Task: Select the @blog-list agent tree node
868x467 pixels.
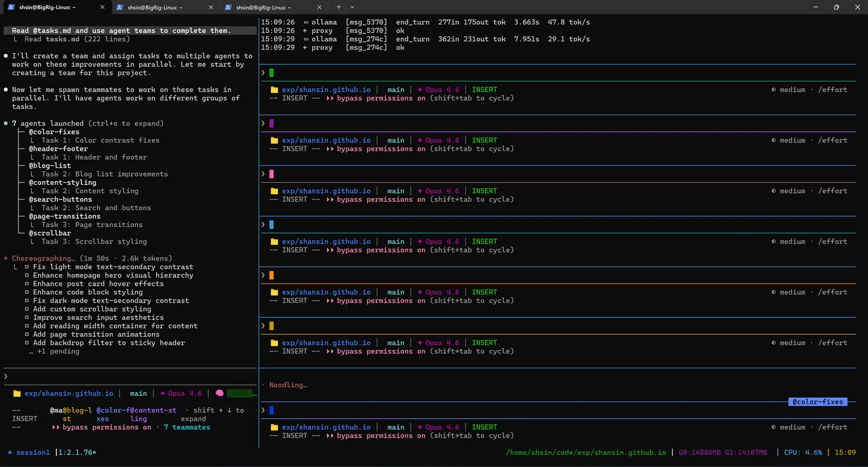Action: [x=50, y=165]
